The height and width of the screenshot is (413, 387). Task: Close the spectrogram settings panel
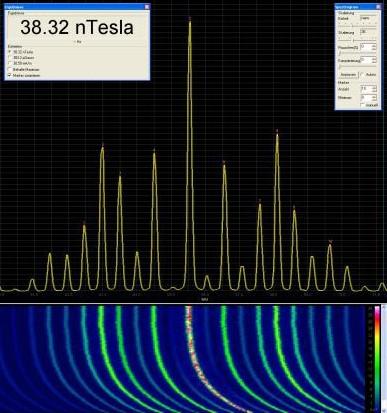378,6
